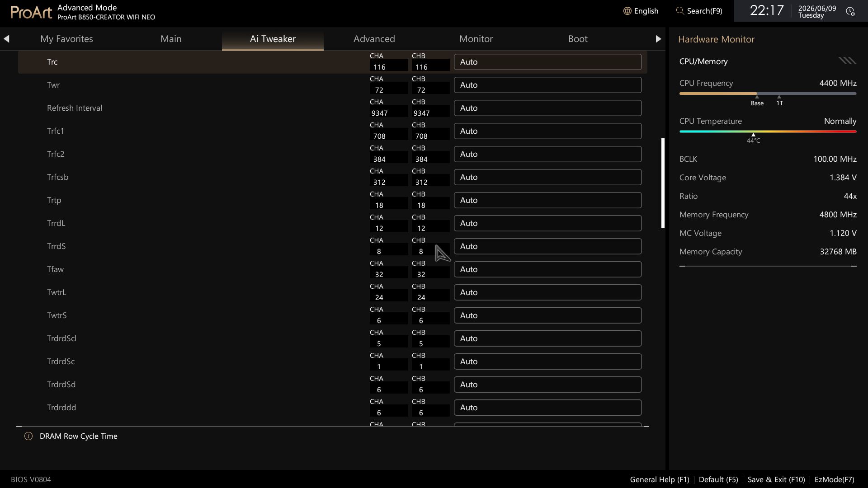Image resolution: width=868 pixels, height=488 pixels.
Task: Click the MC Voltage 1.120 V value
Action: tap(843, 233)
